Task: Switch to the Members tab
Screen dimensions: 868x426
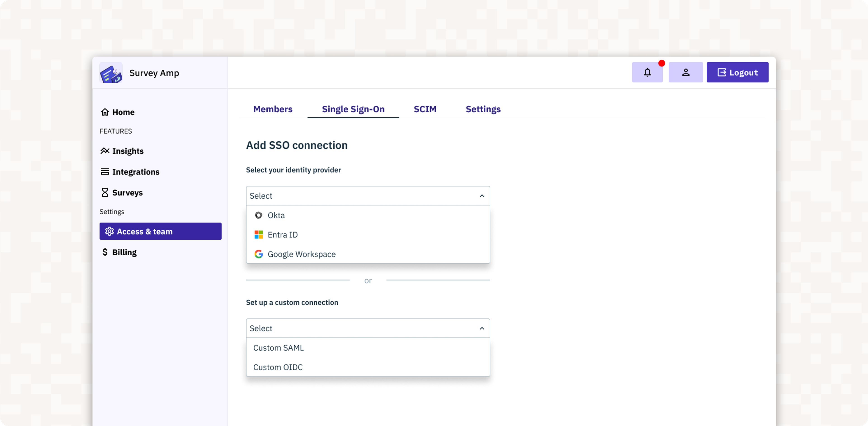Action: pyautogui.click(x=272, y=109)
